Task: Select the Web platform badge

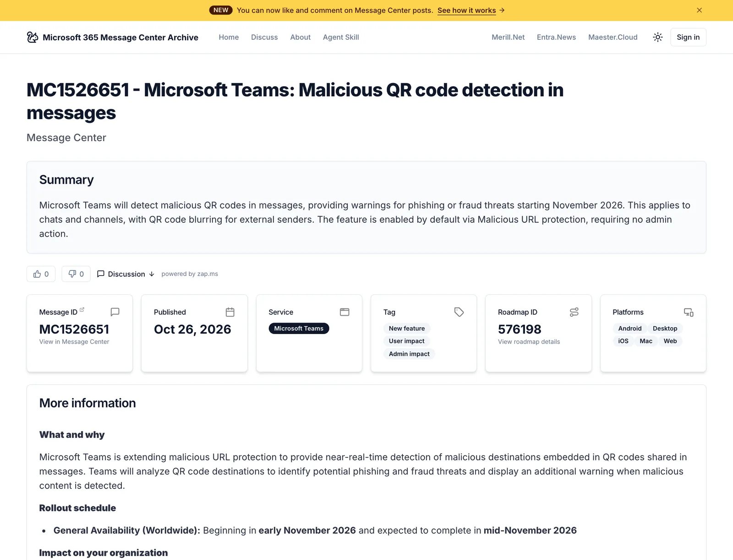Action: [670, 341]
